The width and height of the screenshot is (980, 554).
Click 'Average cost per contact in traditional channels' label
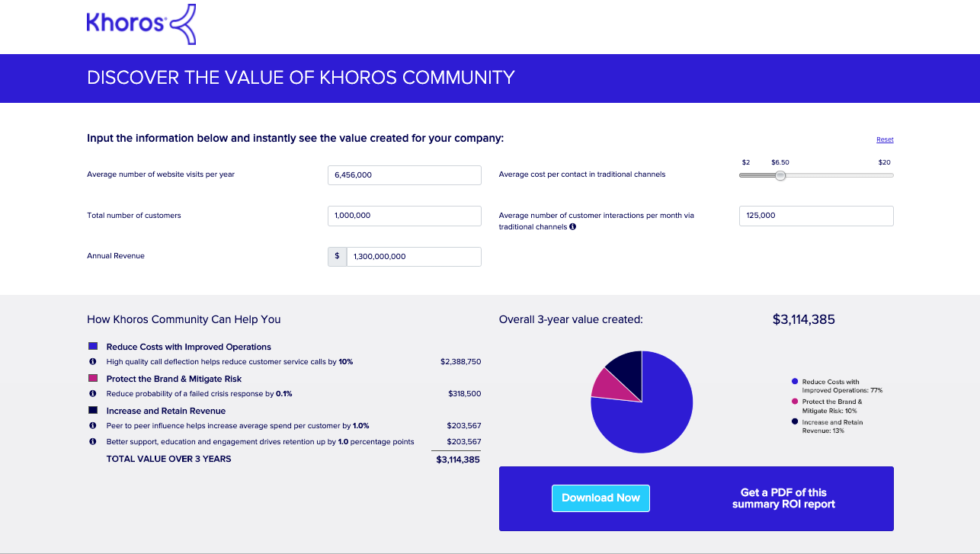point(582,175)
